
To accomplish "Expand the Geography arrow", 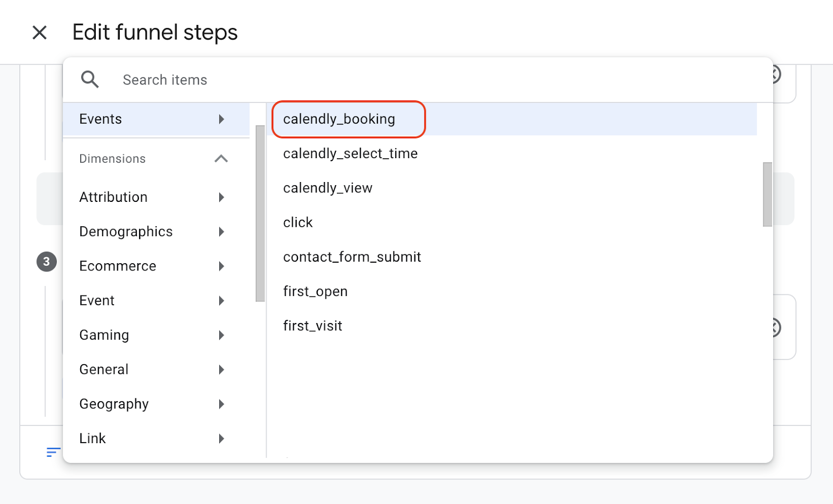I will 221,404.
